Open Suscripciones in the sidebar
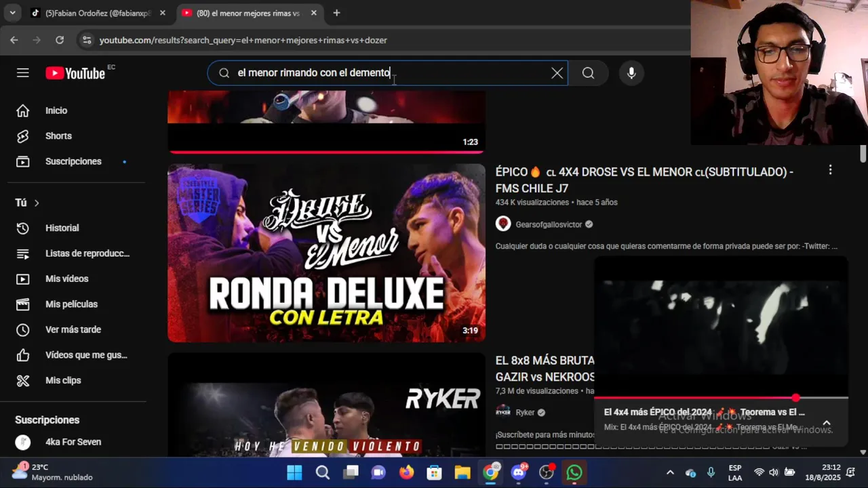This screenshot has height=488, width=868. pos(73,161)
